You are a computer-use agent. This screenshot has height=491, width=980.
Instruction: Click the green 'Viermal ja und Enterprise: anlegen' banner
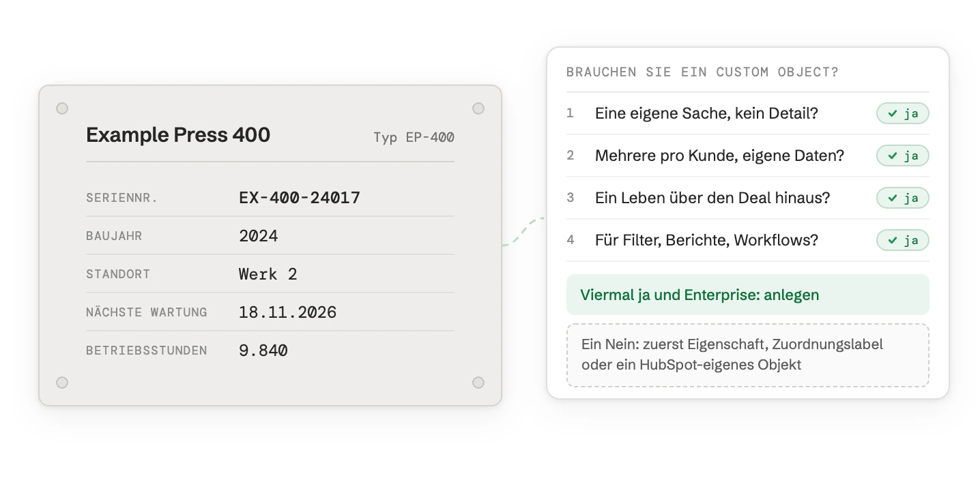point(748,295)
